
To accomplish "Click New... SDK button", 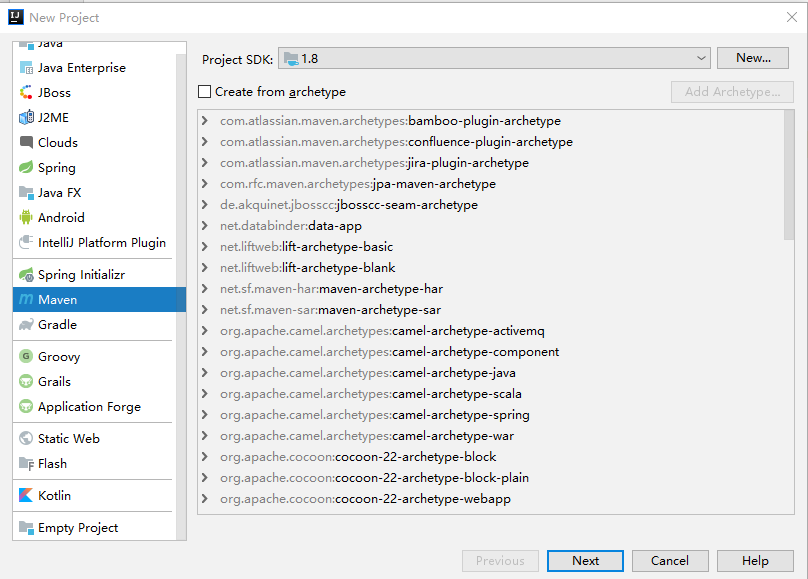I will click(x=753, y=58).
